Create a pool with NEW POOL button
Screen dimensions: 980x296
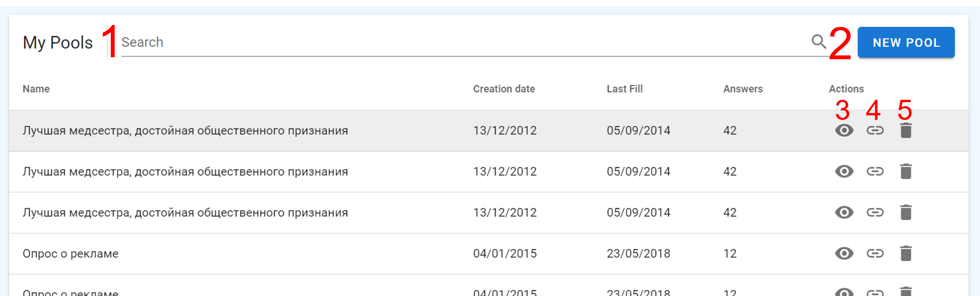(906, 43)
